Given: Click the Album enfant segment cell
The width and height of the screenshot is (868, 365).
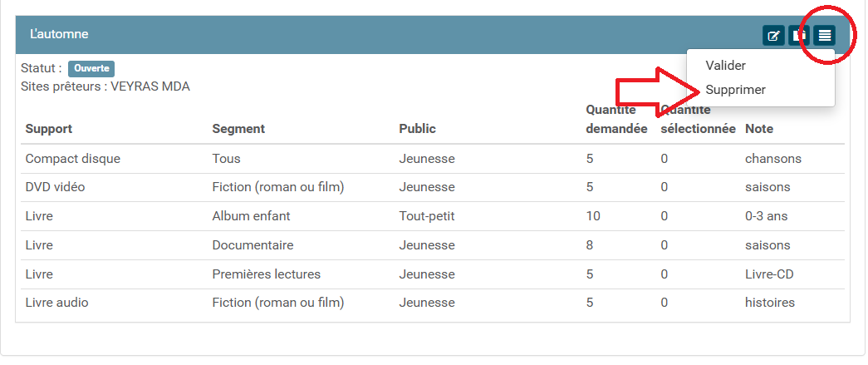Looking at the screenshot, I should (x=252, y=216).
